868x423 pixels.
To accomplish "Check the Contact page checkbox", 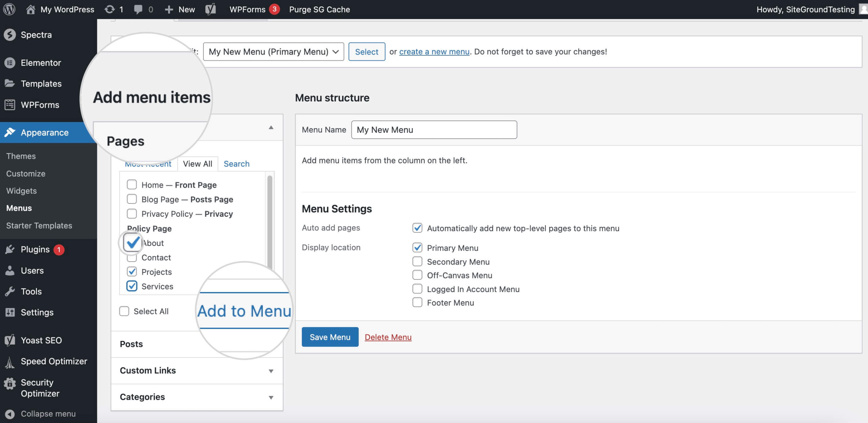I will point(131,257).
